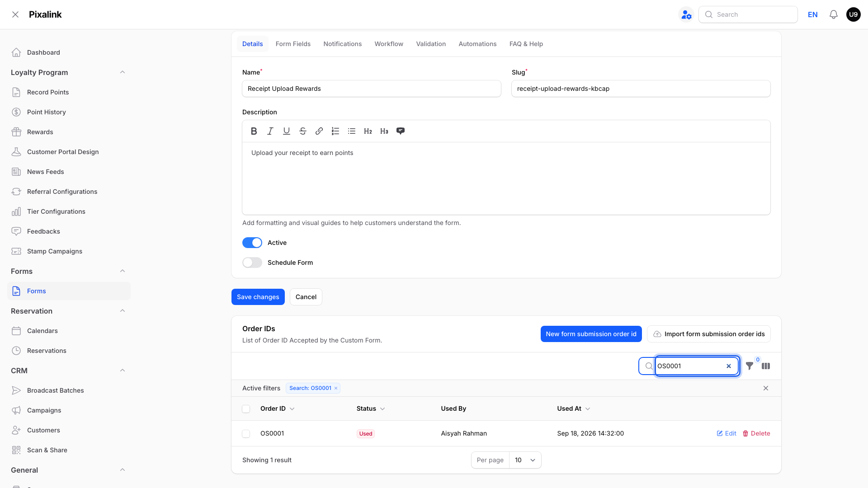Open the Order IDs filter funnel

pyautogui.click(x=750, y=366)
